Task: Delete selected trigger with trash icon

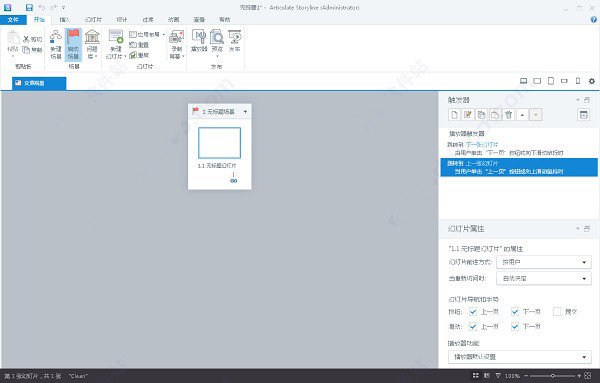Action: point(509,115)
